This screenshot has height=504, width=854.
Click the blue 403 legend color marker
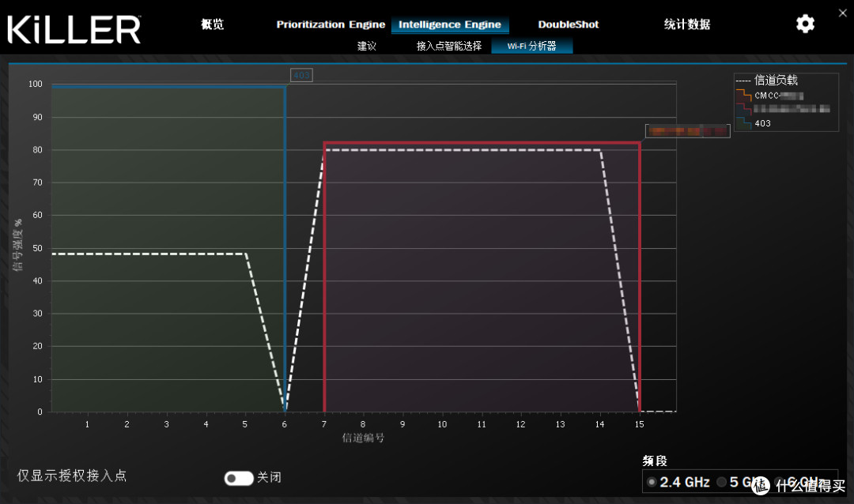tap(743, 123)
